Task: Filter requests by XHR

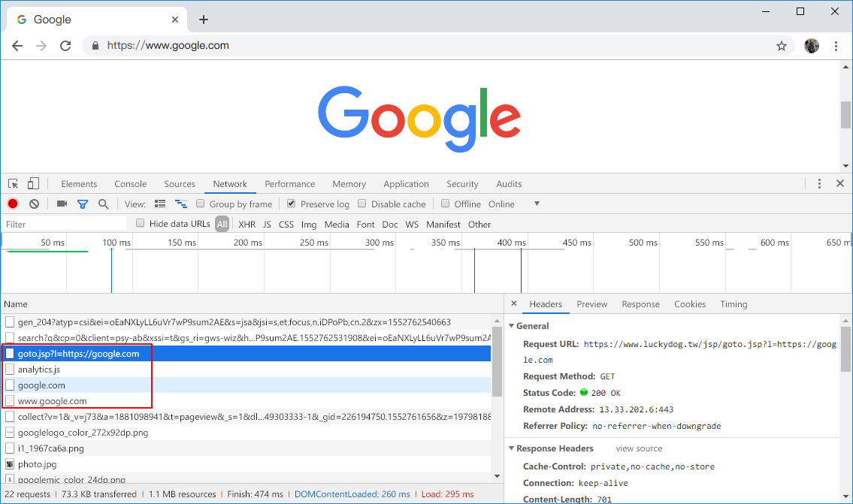Action: pyautogui.click(x=247, y=224)
